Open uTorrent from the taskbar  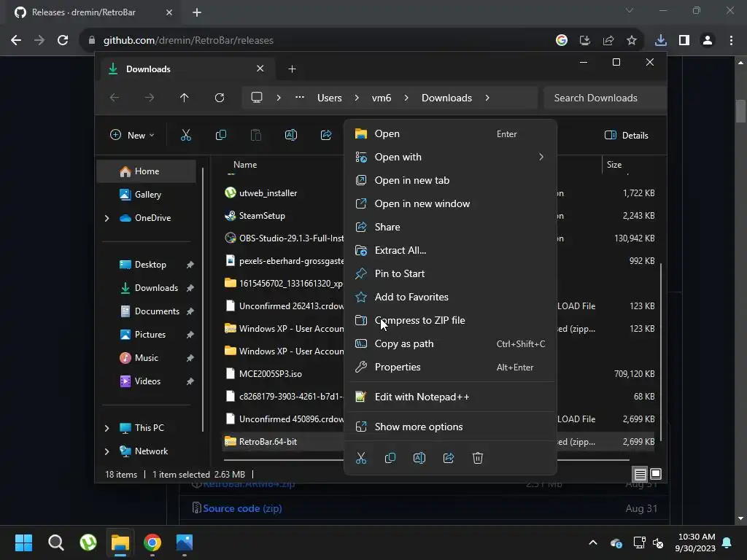pos(88,542)
